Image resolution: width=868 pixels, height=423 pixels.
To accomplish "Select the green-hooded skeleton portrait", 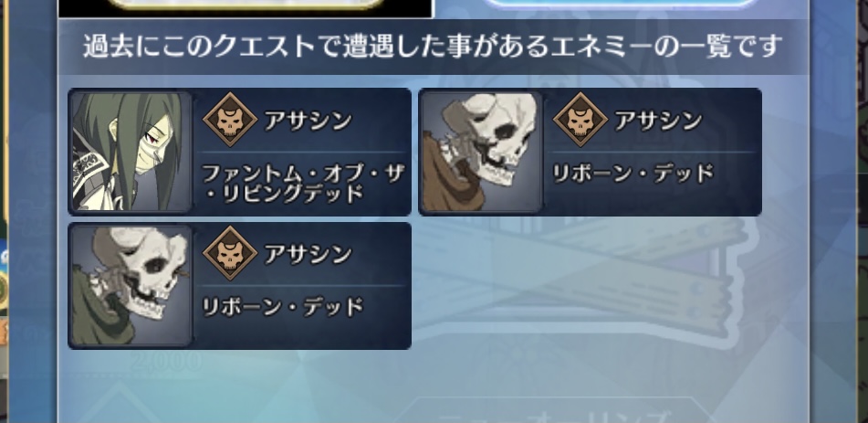I will 131,286.
